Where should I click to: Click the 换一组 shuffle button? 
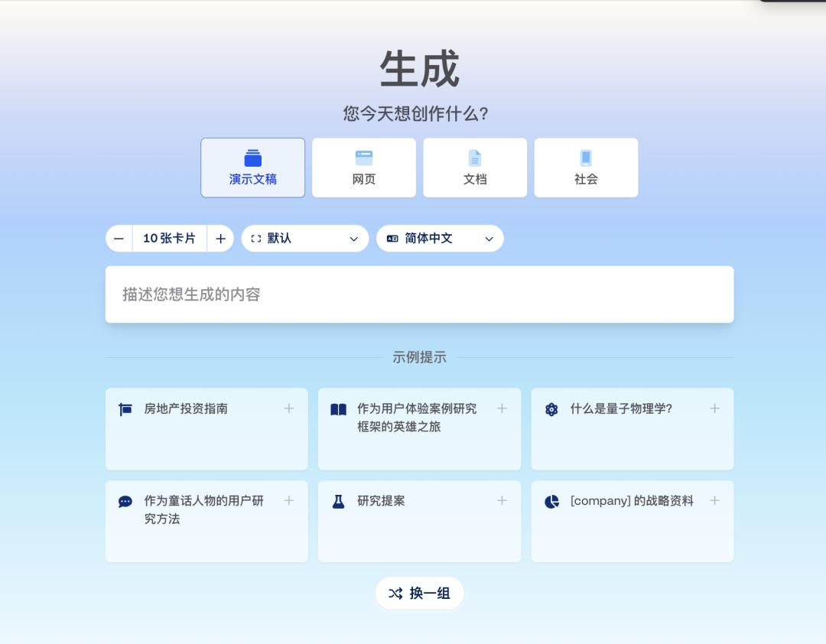tap(419, 594)
